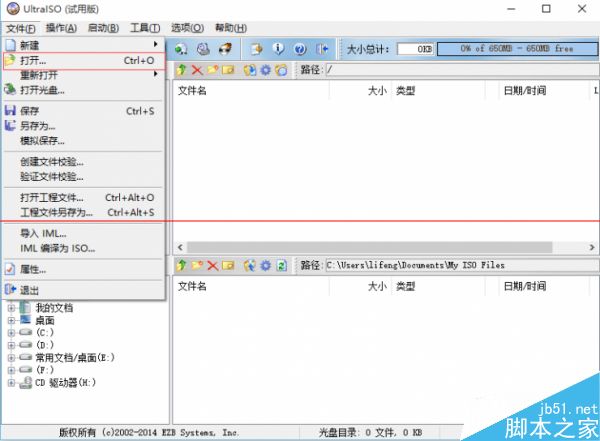600x441 pixels.
Task: Click the green up-arrow icon in upper pane toolbar
Action: [x=181, y=70]
